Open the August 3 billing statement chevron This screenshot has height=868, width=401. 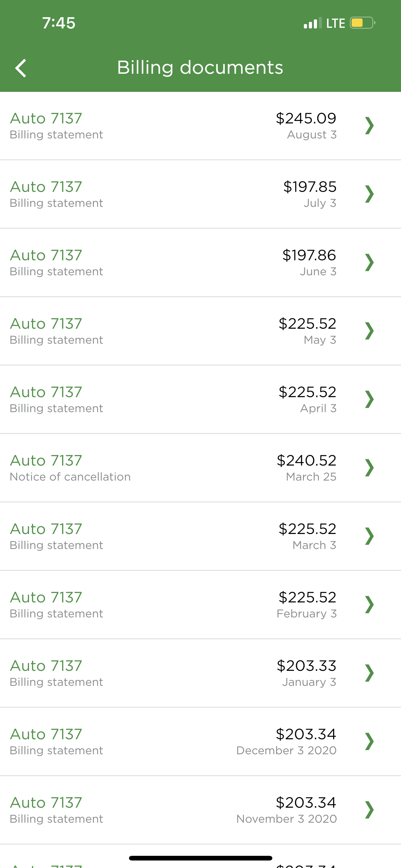pyautogui.click(x=369, y=126)
